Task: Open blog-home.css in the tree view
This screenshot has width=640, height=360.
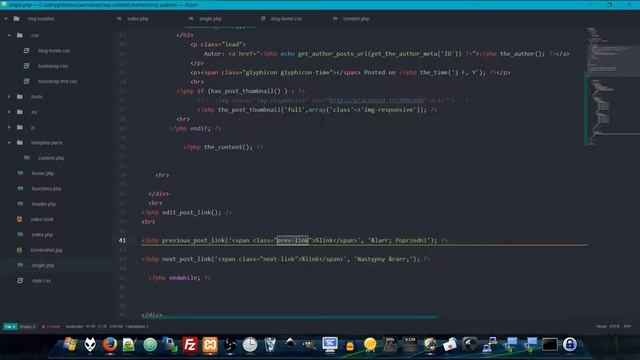Action: click(x=54, y=51)
